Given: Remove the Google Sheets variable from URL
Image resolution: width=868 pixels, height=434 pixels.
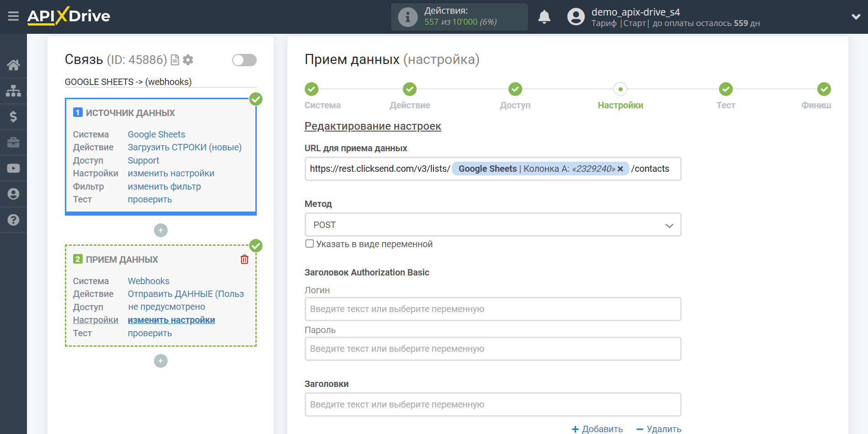Looking at the screenshot, I should pyautogui.click(x=620, y=169).
